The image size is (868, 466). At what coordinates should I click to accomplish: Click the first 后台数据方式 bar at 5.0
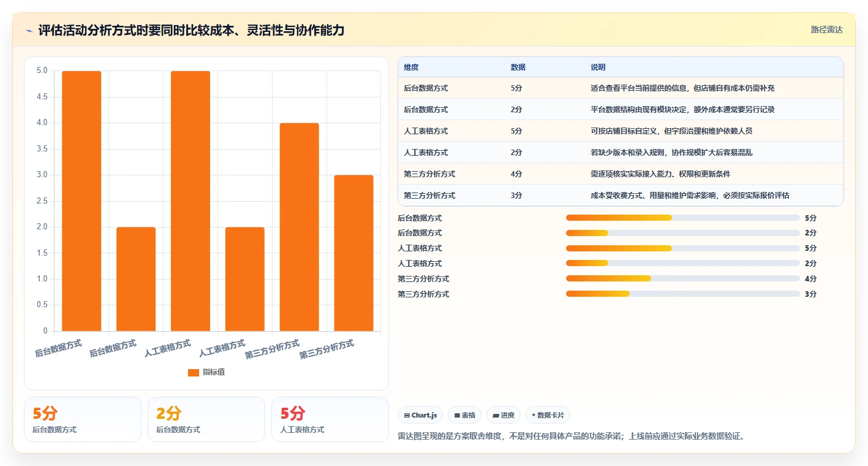tap(81, 201)
